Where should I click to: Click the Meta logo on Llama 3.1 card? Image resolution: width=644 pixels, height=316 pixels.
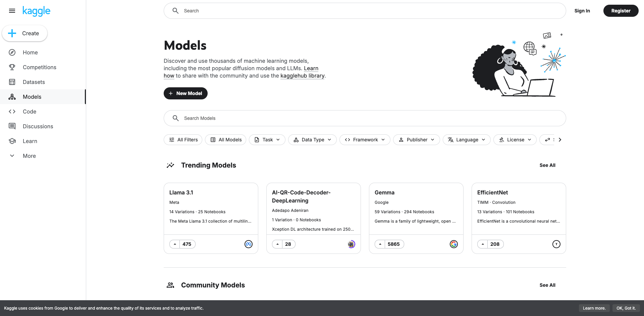pyautogui.click(x=248, y=244)
